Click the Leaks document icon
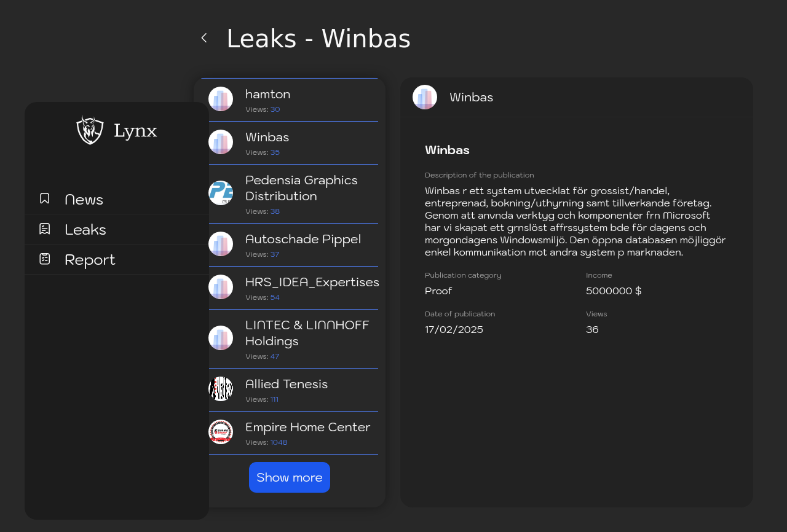The height and width of the screenshot is (532, 787). 45,229
